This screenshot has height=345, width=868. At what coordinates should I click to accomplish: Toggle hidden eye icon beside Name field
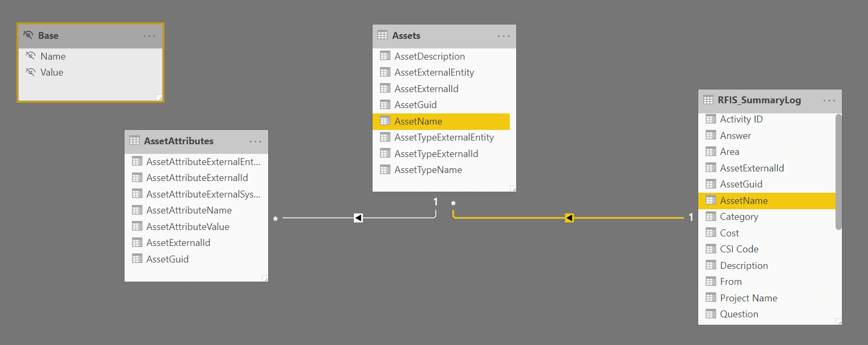point(31,56)
